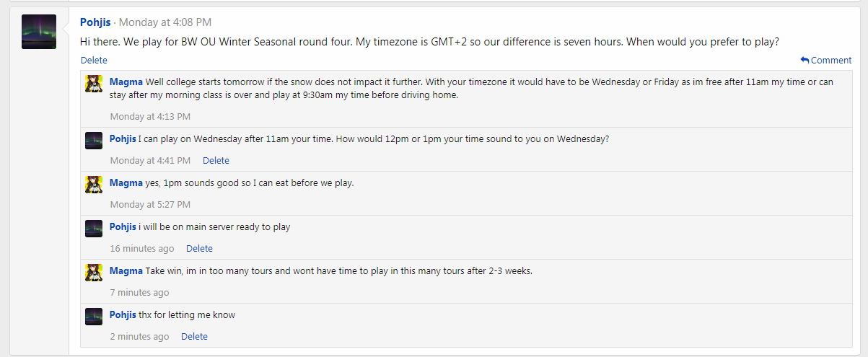
Task: Click the Comment reply arrow icon
Action: 805,61
